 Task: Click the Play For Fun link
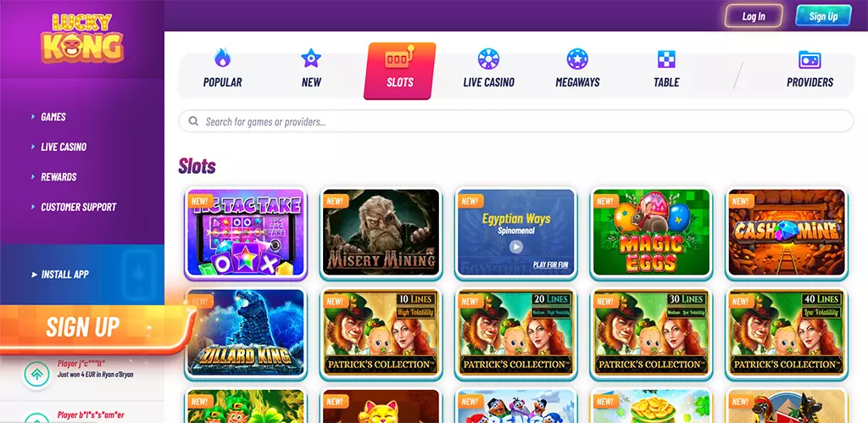pyautogui.click(x=550, y=264)
